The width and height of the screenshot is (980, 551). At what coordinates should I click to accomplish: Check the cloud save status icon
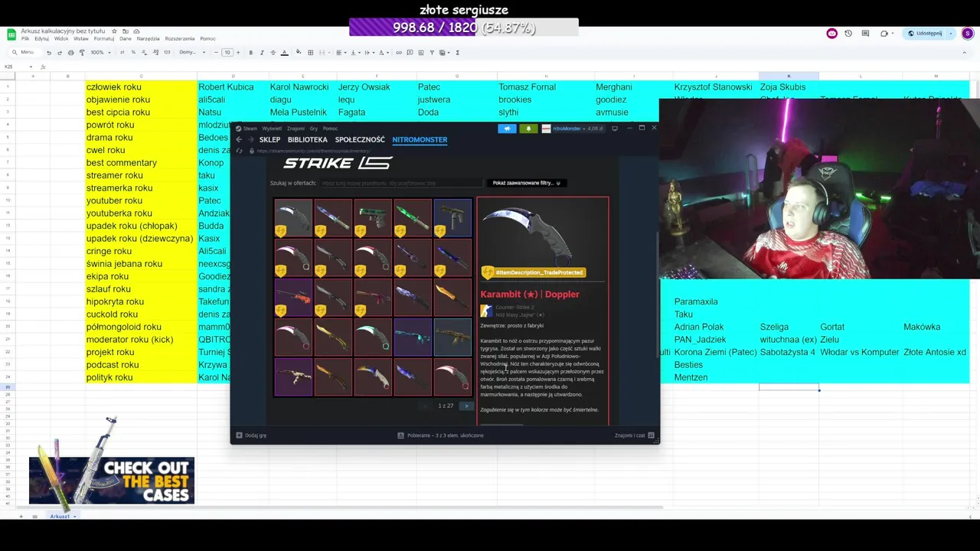(x=136, y=31)
